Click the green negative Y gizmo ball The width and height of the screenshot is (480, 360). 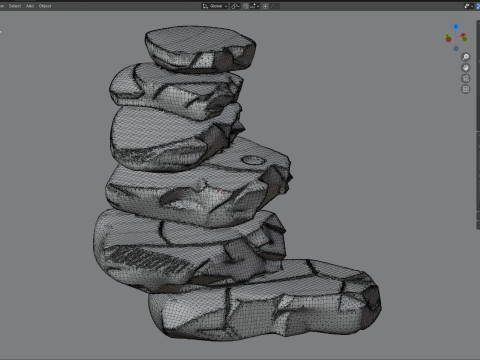click(464, 39)
